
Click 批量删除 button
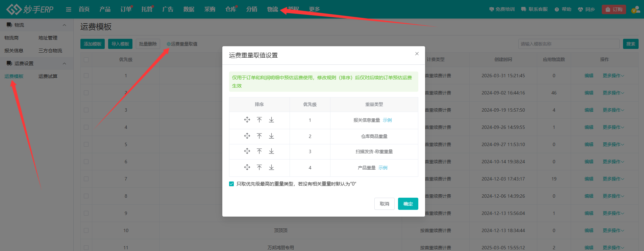click(148, 44)
